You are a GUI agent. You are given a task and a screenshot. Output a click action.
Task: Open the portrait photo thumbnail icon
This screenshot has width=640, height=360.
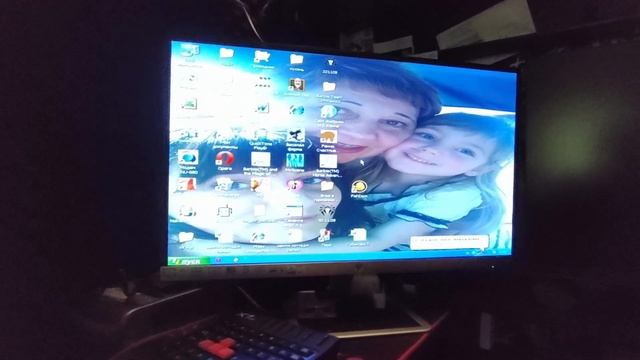pos(296,85)
